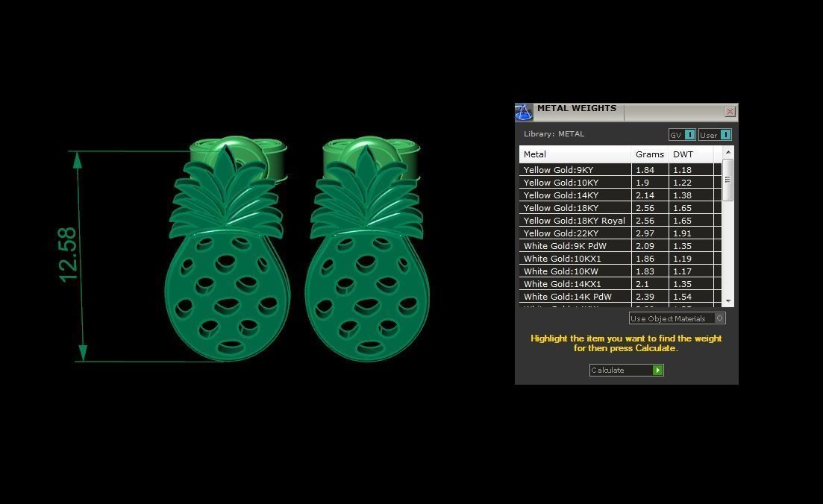Click the metal list scrollbar thumb

point(728,180)
